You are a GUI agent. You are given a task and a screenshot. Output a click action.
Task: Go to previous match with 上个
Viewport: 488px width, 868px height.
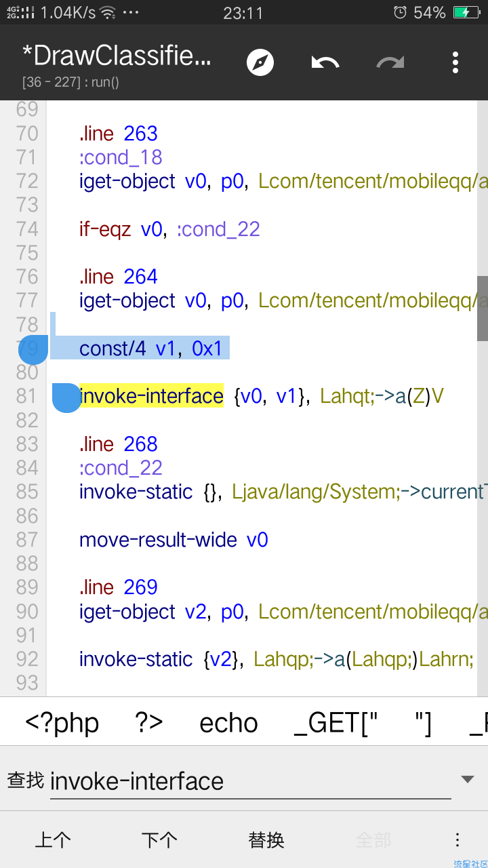point(53,840)
